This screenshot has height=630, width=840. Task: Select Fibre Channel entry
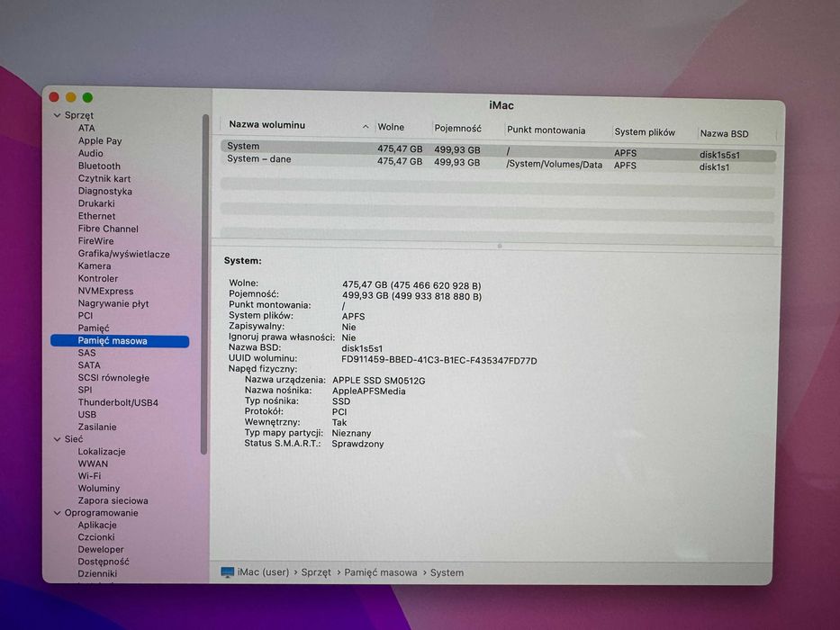point(108,229)
